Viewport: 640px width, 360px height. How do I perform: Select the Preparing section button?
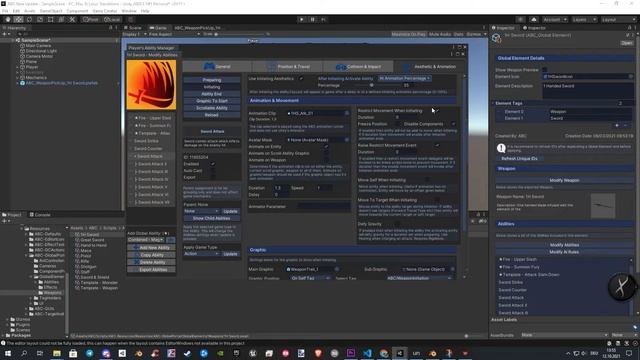(x=211, y=80)
